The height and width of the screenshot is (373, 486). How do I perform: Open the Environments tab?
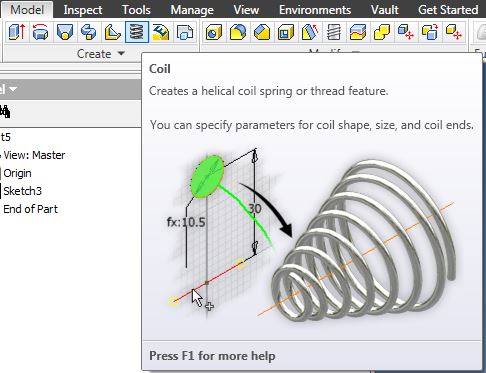tap(315, 10)
